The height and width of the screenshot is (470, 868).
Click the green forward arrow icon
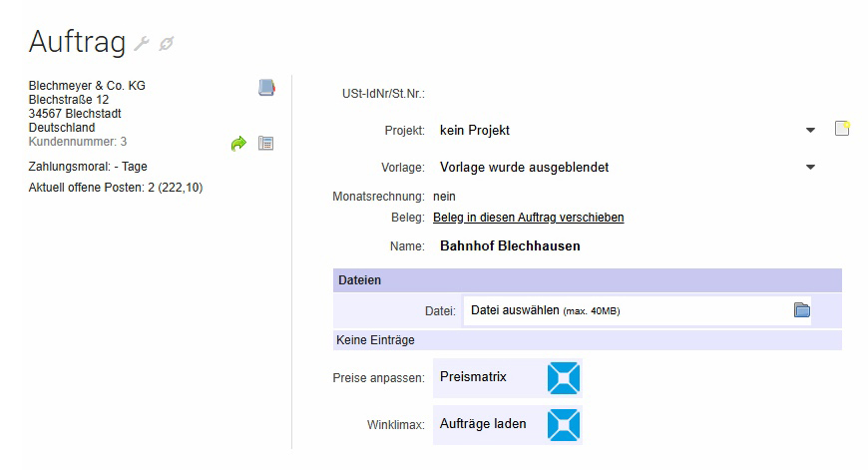click(x=238, y=144)
